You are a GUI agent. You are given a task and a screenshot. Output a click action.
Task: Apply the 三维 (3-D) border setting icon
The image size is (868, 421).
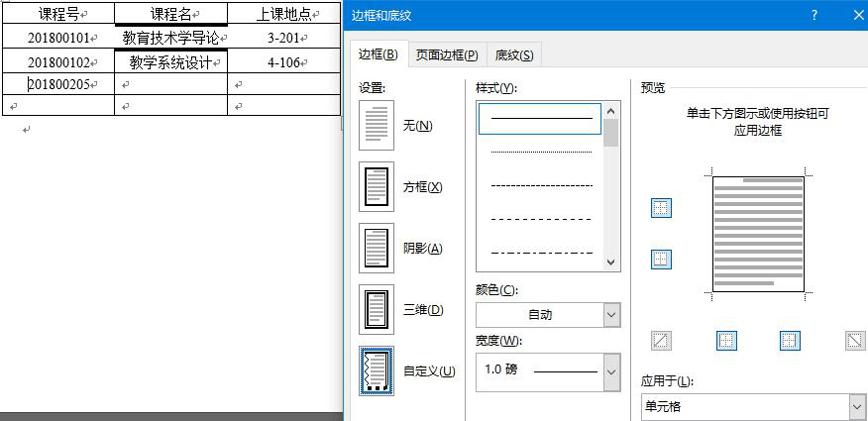(x=377, y=310)
